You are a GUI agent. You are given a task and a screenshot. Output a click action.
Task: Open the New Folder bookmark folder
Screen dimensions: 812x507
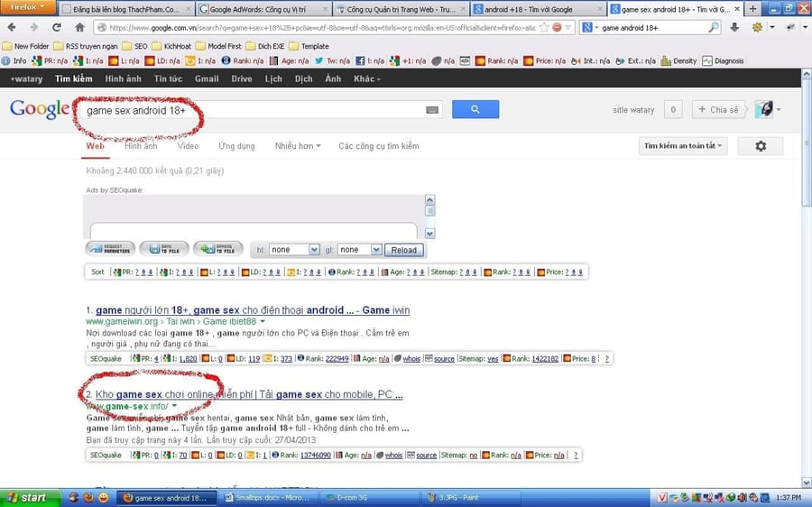point(25,46)
